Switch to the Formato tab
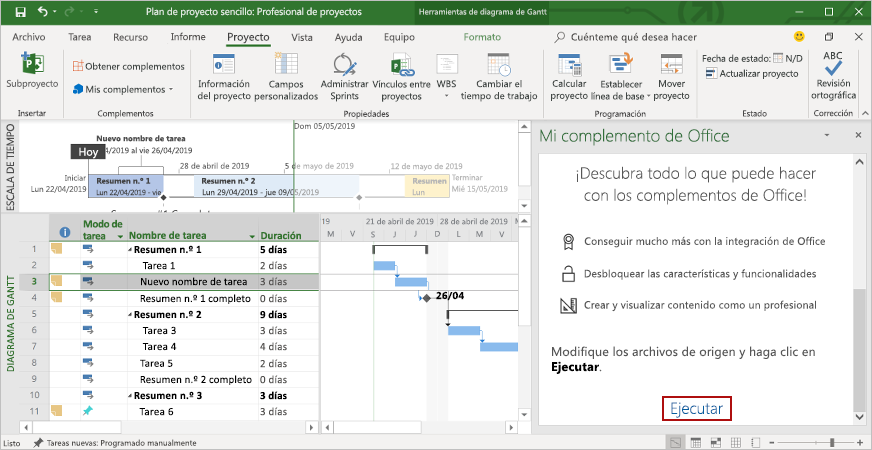This screenshot has width=872, height=450. click(x=482, y=37)
